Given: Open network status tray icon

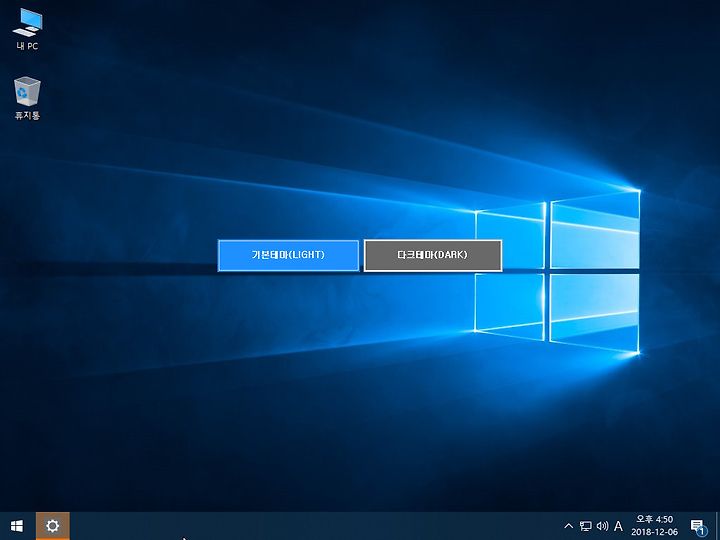Looking at the screenshot, I should coord(585,526).
